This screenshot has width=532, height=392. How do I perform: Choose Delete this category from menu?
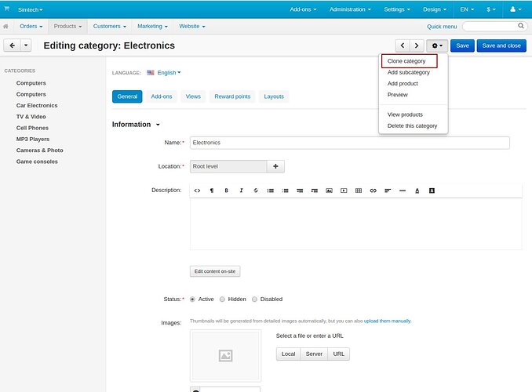coord(412,125)
